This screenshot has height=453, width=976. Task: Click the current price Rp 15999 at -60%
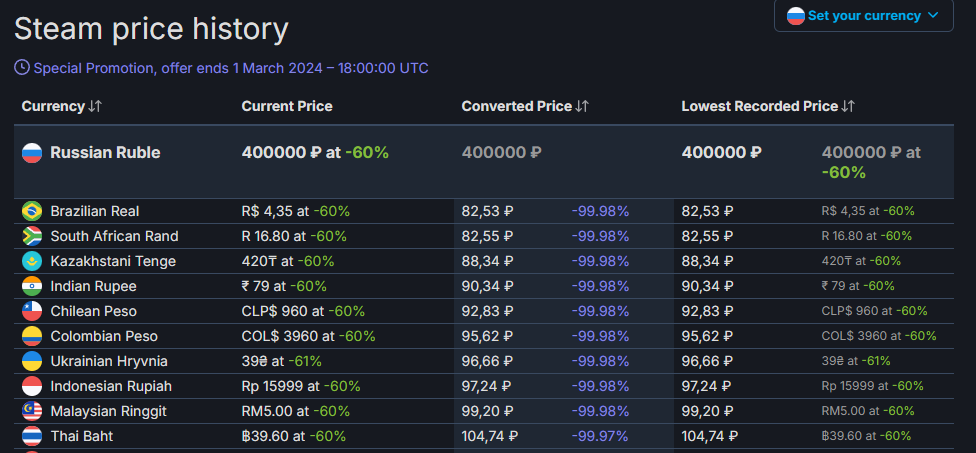pyautogui.click(x=301, y=386)
